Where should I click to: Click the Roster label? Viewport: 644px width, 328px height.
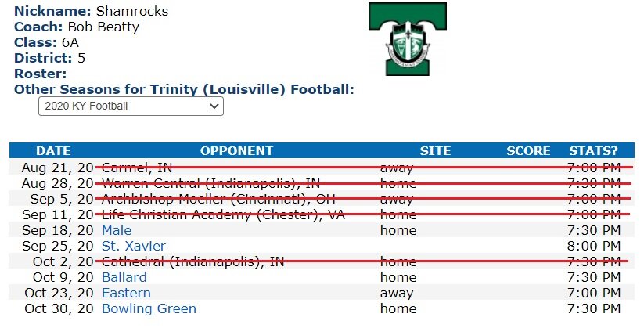pyautogui.click(x=40, y=74)
